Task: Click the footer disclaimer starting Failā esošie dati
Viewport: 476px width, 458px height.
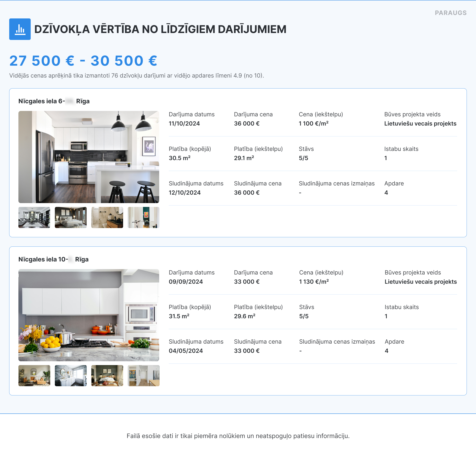Action: (238, 436)
